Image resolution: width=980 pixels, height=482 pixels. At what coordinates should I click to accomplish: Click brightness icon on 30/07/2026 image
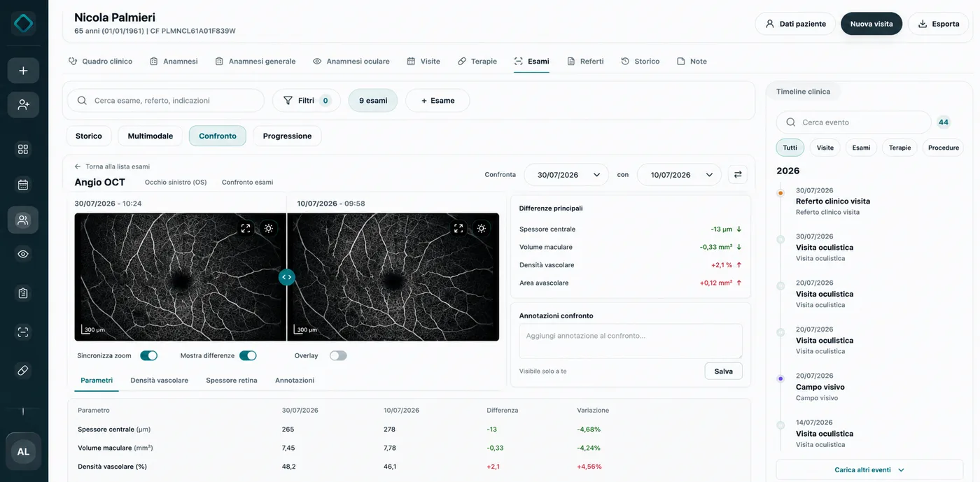click(269, 228)
